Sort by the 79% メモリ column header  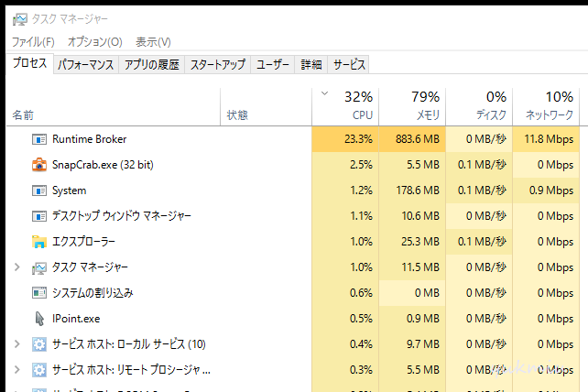tap(412, 107)
